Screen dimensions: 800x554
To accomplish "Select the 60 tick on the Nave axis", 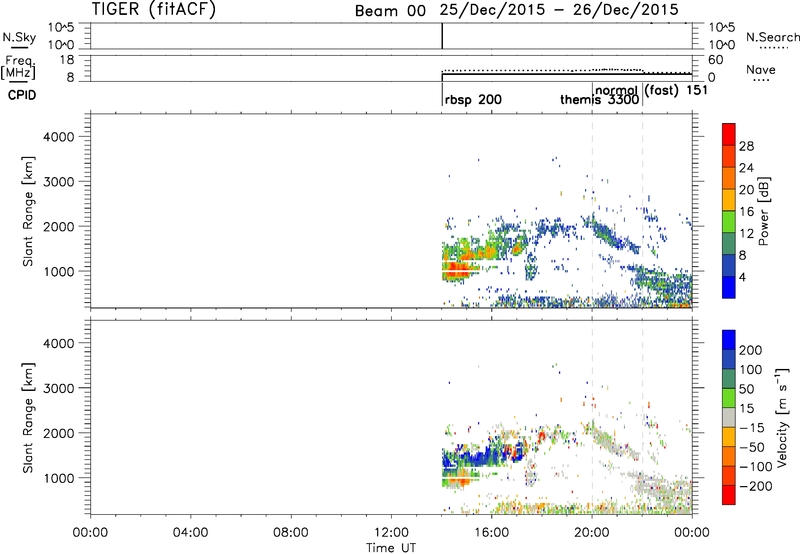I will click(x=715, y=60).
